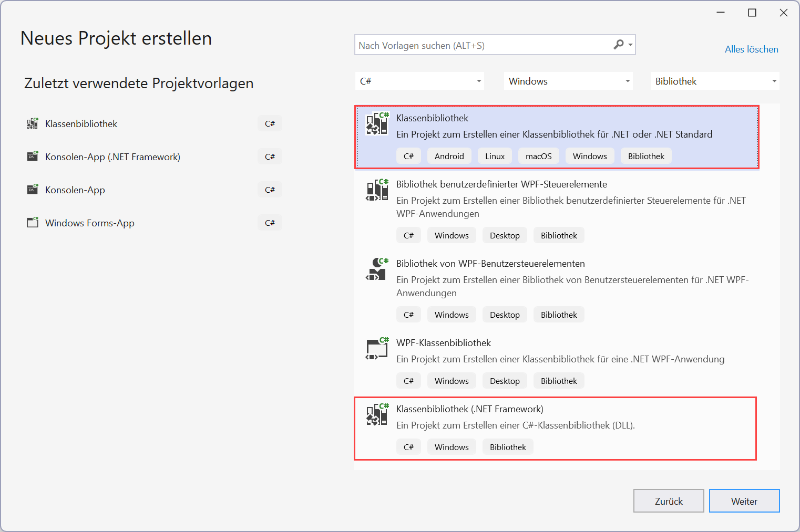Click the macOS tag on Klassenbibliothek
Screen dimensions: 800x532
(x=538, y=155)
